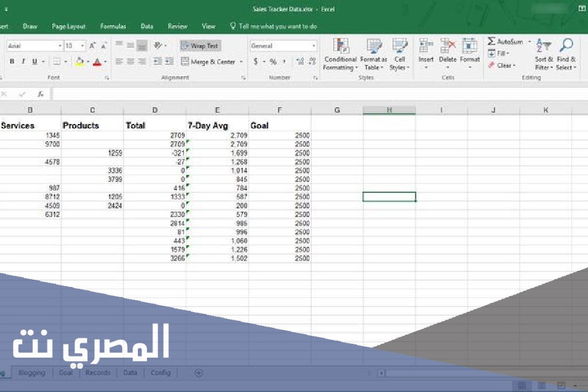Screen dimensions: 588x392
Task: Select column E header
Action: click(217, 110)
